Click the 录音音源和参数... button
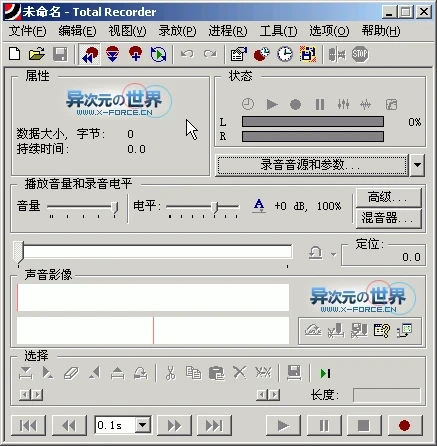This screenshot has width=437, height=446. (312, 165)
